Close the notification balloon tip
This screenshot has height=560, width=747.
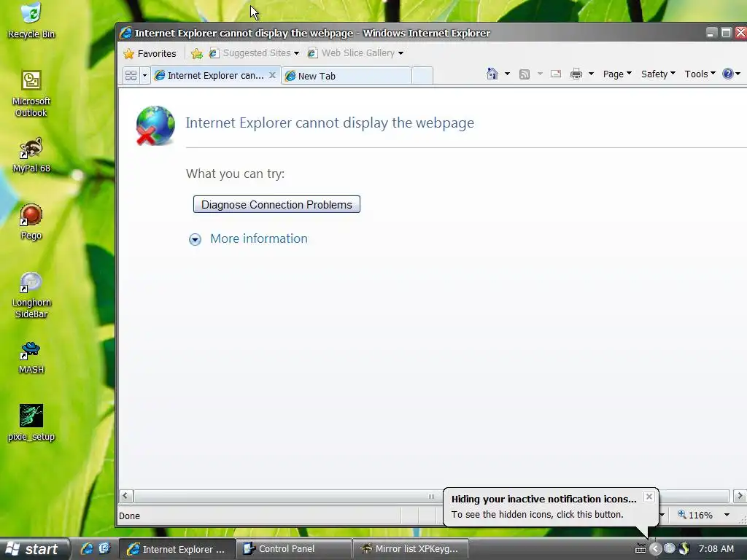649,497
